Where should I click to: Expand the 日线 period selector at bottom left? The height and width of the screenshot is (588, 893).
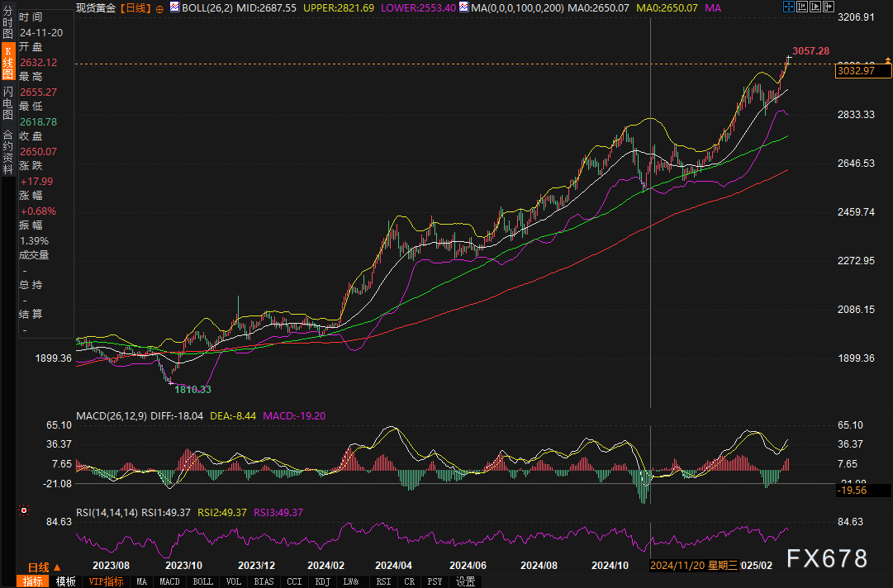coord(43,567)
